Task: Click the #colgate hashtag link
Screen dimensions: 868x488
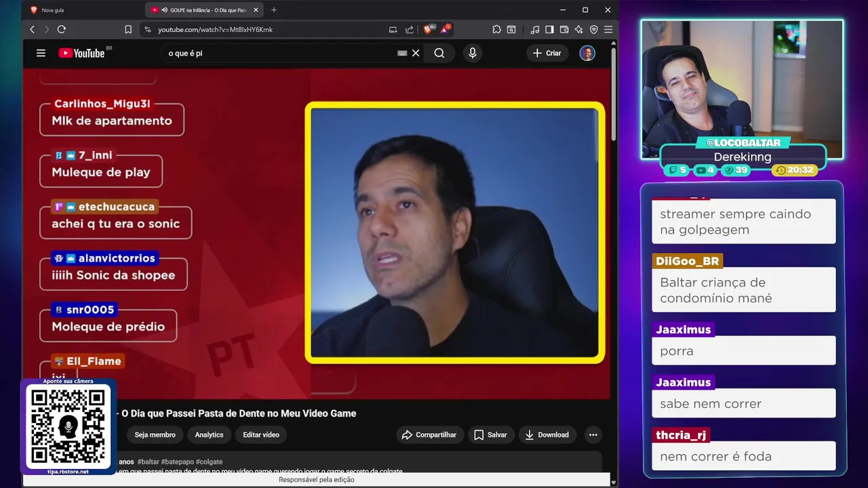Action: (209, 462)
